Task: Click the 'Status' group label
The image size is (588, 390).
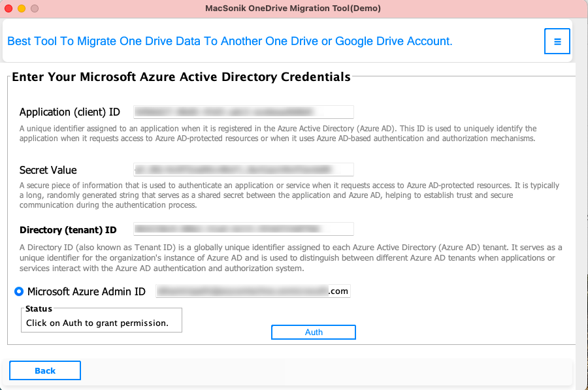Action: tap(39, 308)
